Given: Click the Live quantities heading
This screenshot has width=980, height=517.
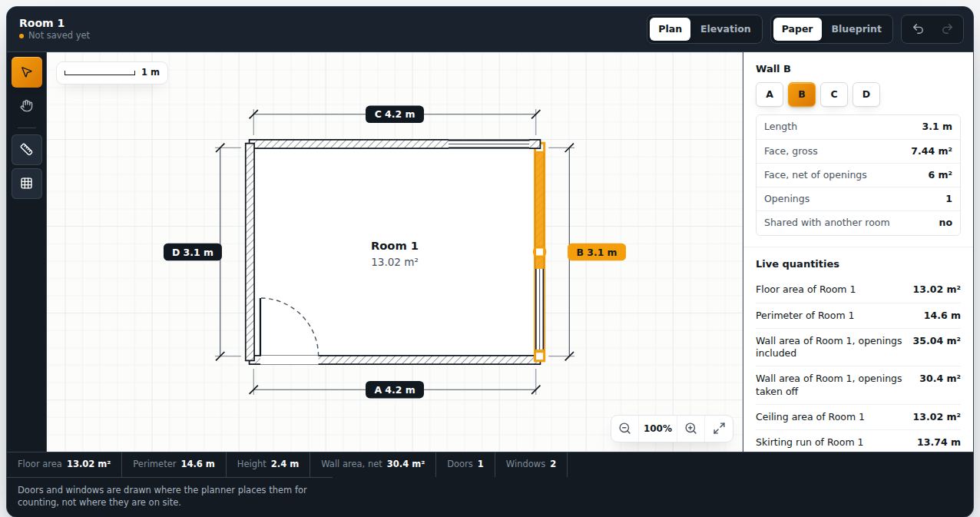Looking at the screenshot, I should pyautogui.click(x=797, y=263).
